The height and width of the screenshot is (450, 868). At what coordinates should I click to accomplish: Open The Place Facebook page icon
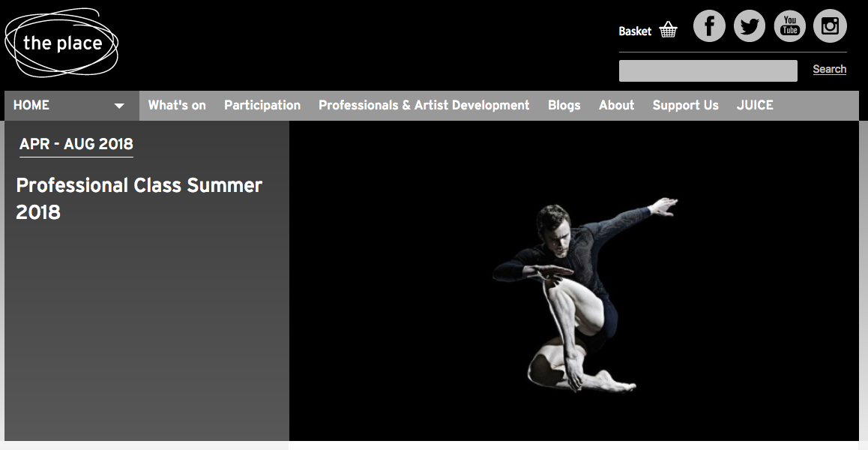(x=709, y=25)
